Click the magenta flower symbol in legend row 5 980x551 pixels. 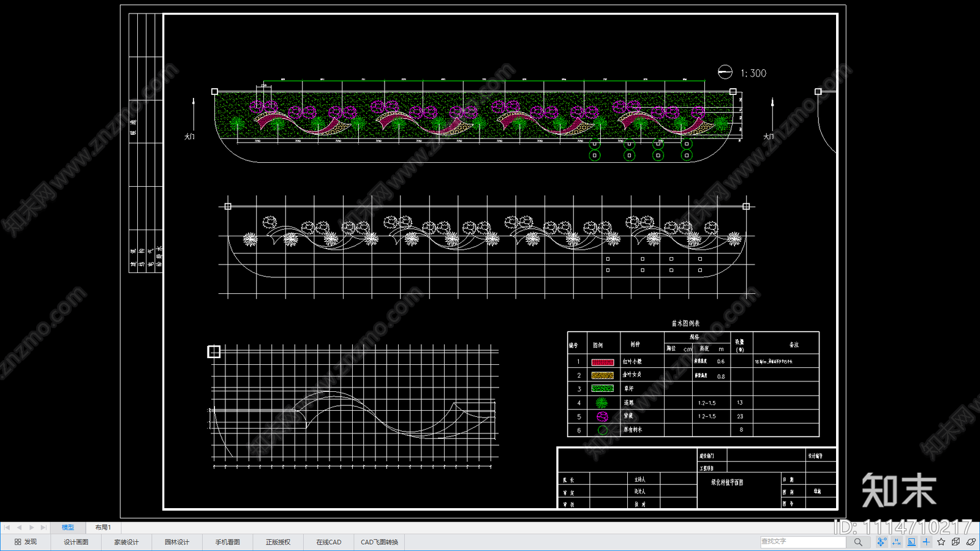coord(602,416)
